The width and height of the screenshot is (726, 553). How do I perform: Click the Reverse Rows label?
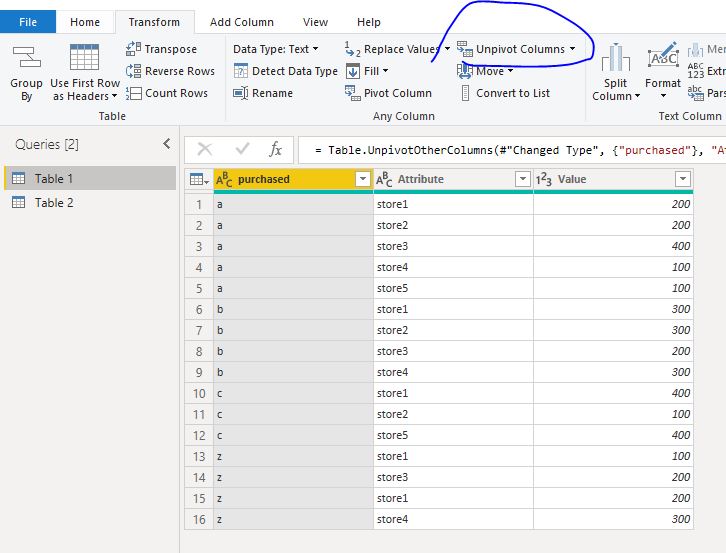(180, 71)
